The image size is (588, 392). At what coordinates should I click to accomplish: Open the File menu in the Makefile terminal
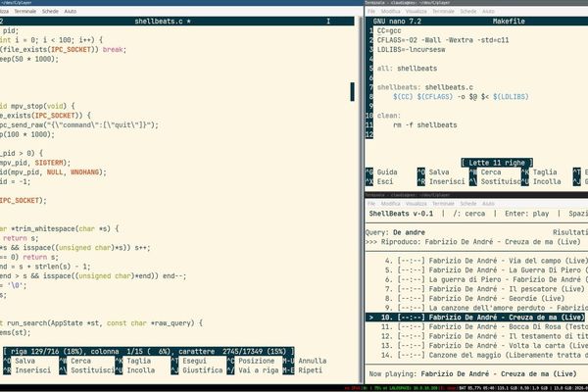371,11
